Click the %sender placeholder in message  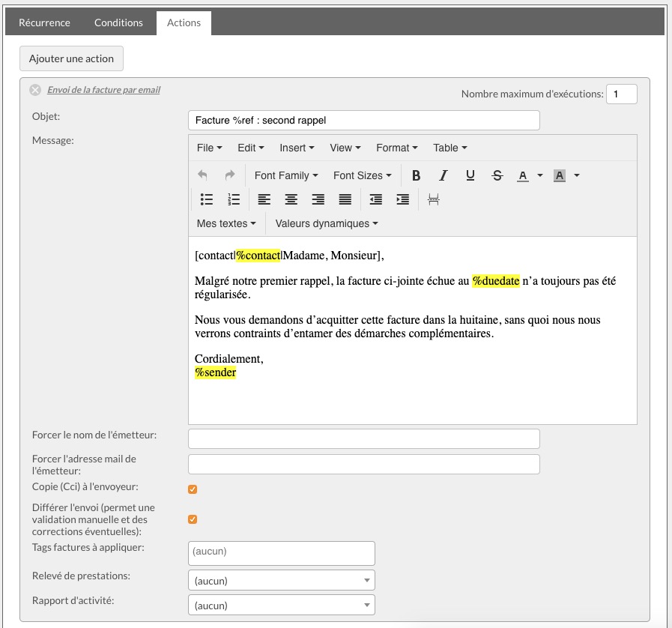pos(215,372)
